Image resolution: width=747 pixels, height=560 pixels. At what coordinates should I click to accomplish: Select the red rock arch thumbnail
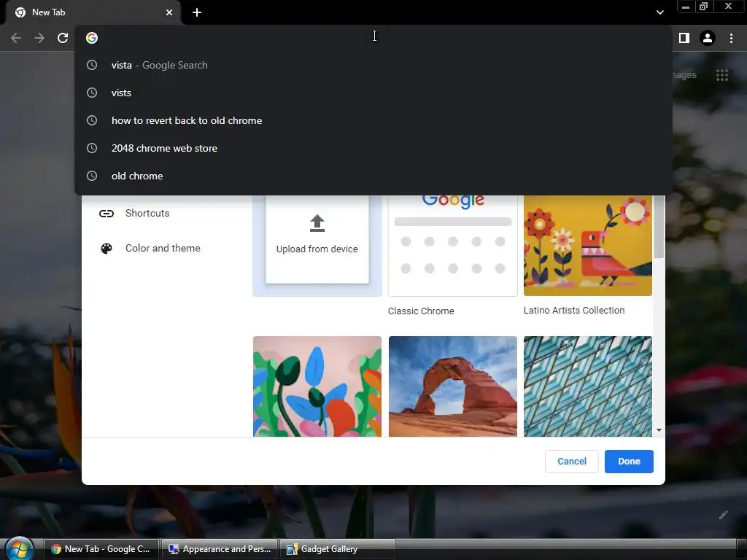click(452, 386)
